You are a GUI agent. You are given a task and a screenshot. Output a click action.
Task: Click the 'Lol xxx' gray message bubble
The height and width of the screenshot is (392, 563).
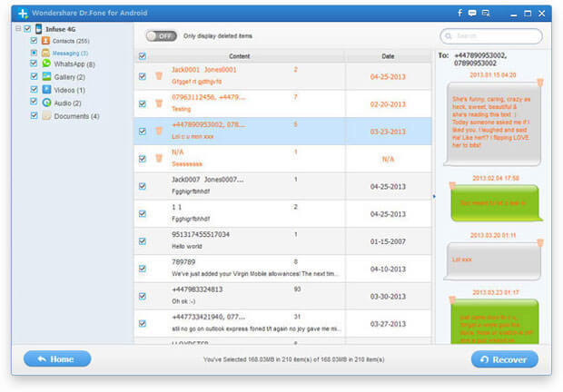492,261
